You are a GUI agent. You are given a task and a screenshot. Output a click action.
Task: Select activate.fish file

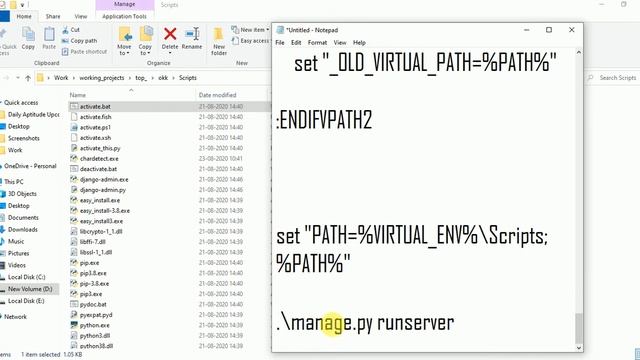tap(96, 117)
